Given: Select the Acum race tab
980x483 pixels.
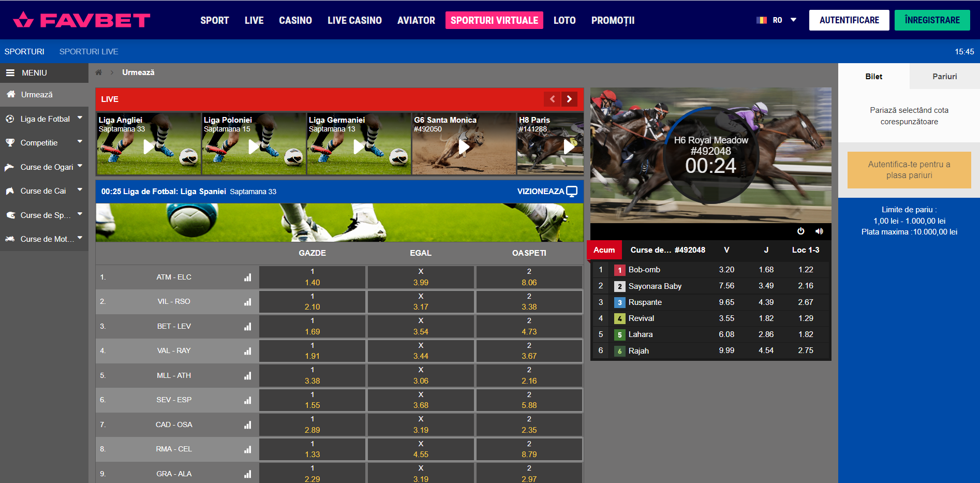Looking at the screenshot, I should pyautogui.click(x=604, y=250).
